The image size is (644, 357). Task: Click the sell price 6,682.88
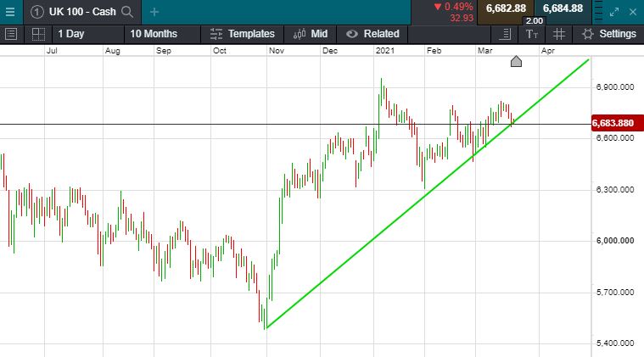pos(505,8)
